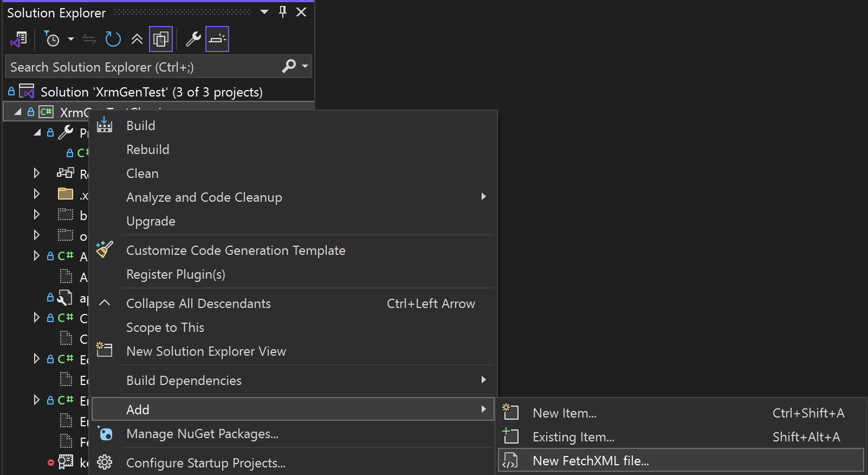868x475 pixels.
Task: Select New FetchXML file... from Add submenu
Action: pos(591,461)
